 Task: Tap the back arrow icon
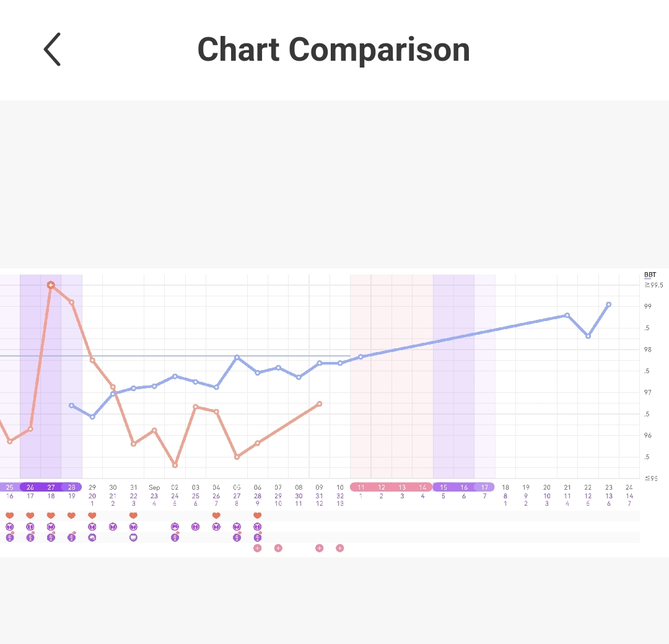tap(53, 50)
